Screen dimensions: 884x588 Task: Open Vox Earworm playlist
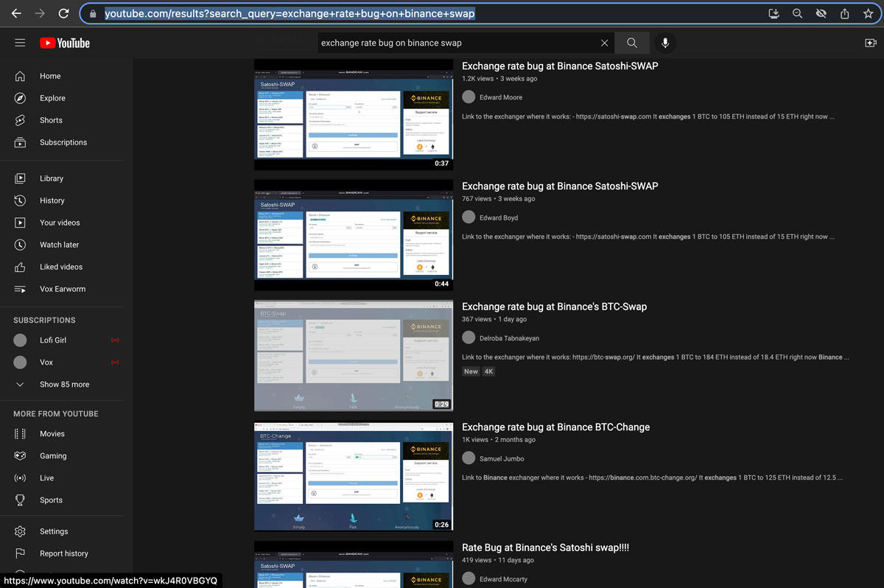click(62, 289)
